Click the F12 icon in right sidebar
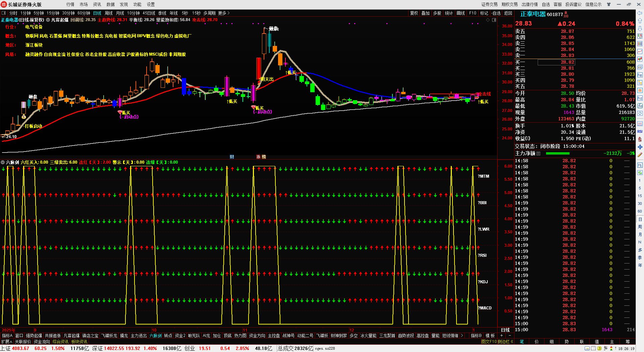 click(x=640, y=98)
